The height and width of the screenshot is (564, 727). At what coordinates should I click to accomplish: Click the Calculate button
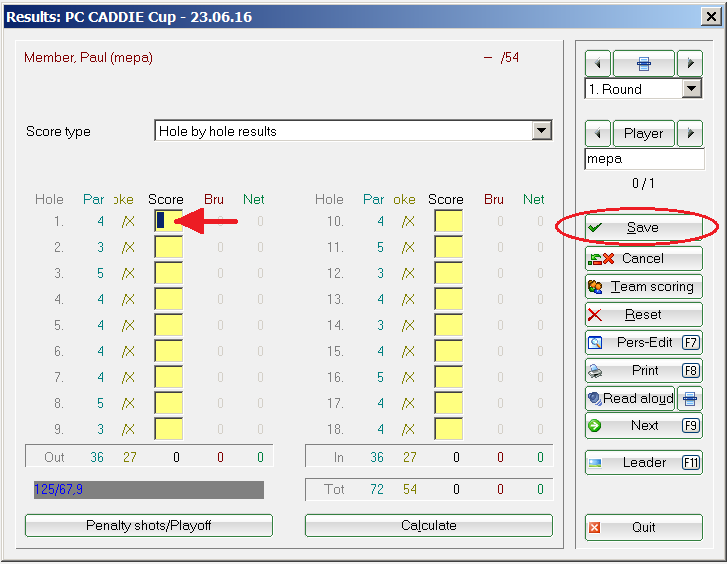coord(429,526)
